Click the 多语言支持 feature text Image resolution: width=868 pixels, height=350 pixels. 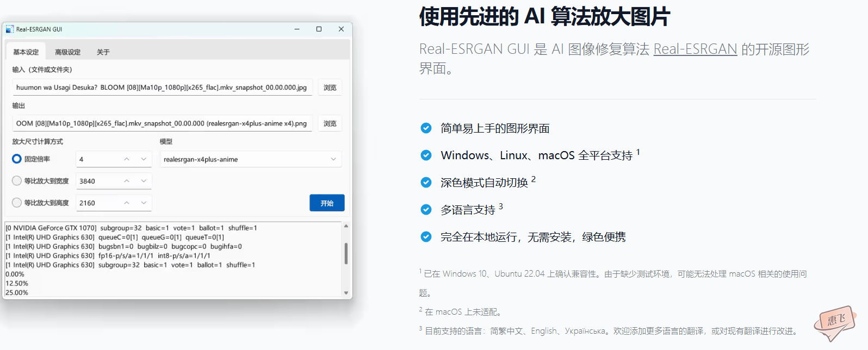(x=468, y=210)
